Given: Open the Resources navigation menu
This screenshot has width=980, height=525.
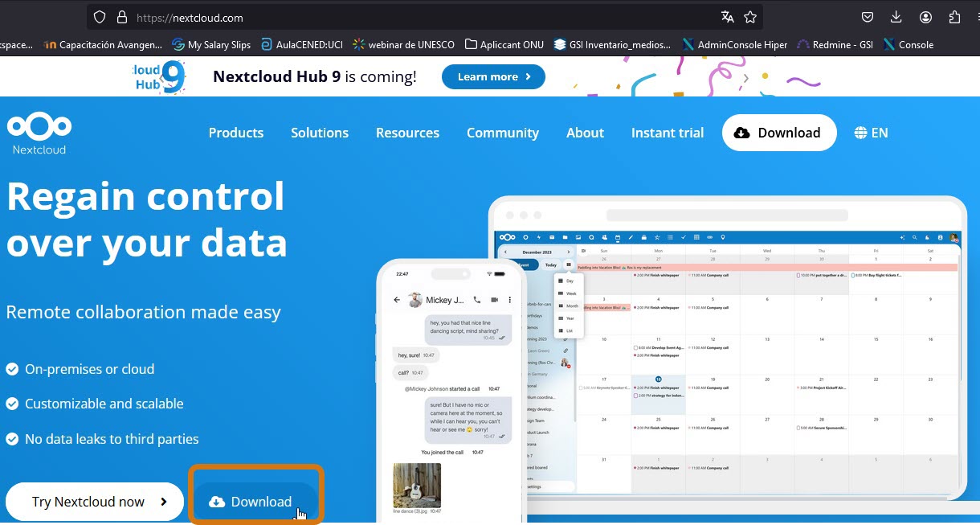Looking at the screenshot, I should 407,133.
